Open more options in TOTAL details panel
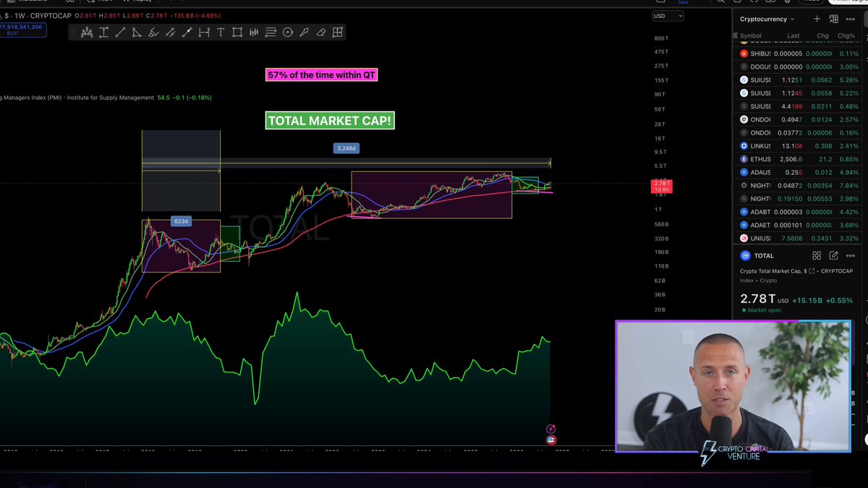The height and width of the screenshot is (488, 868). 851,255
